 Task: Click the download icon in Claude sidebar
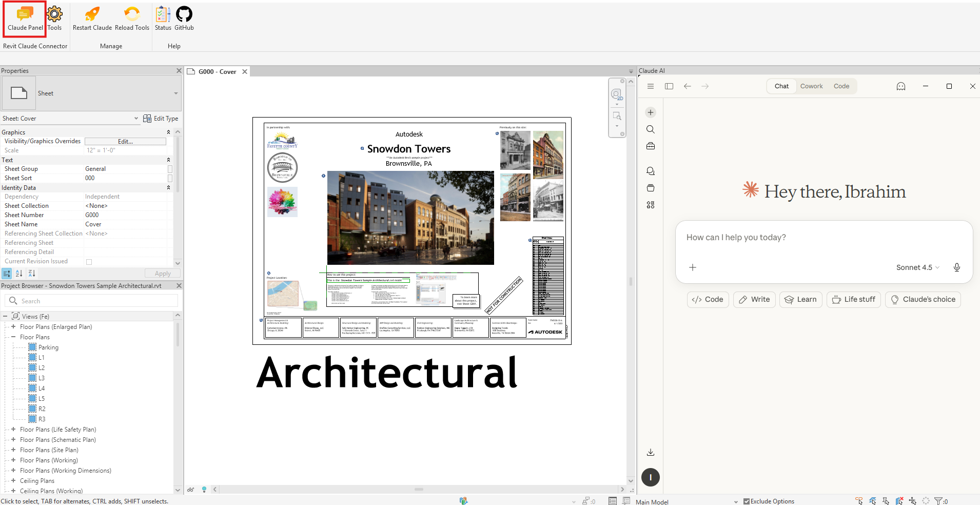[x=651, y=452]
